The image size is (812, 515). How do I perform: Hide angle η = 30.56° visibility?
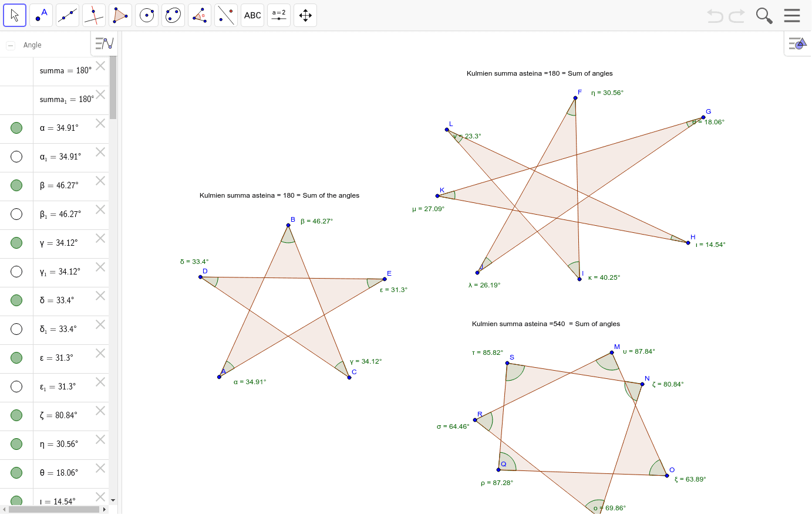[x=16, y=444]
